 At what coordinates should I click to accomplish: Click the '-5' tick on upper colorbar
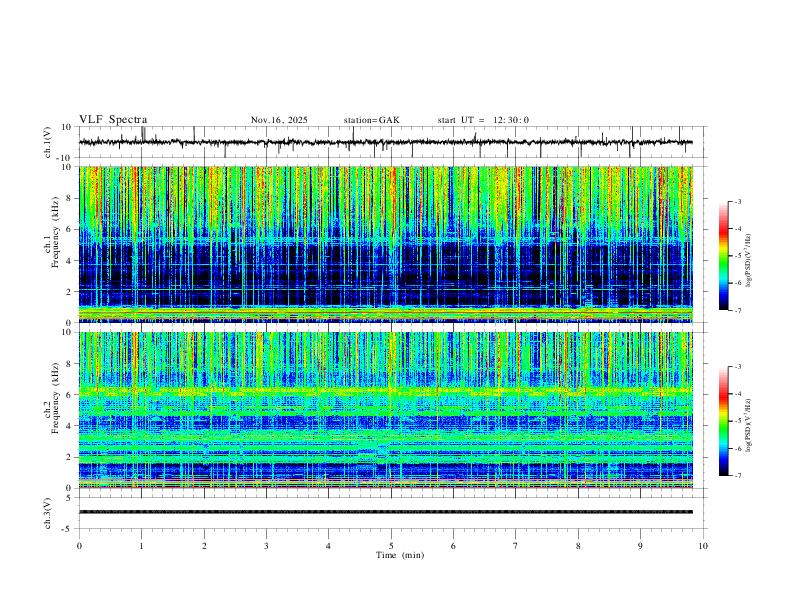[738, 256]
